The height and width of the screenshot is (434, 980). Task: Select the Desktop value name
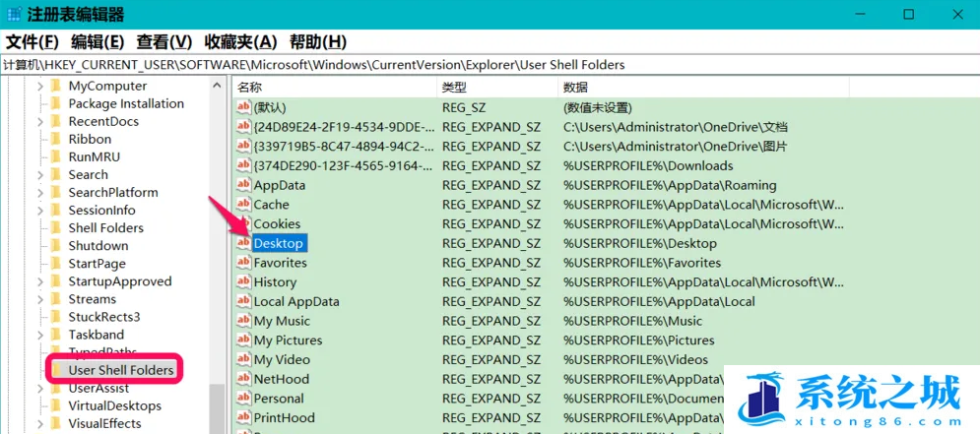click(278, 243)
